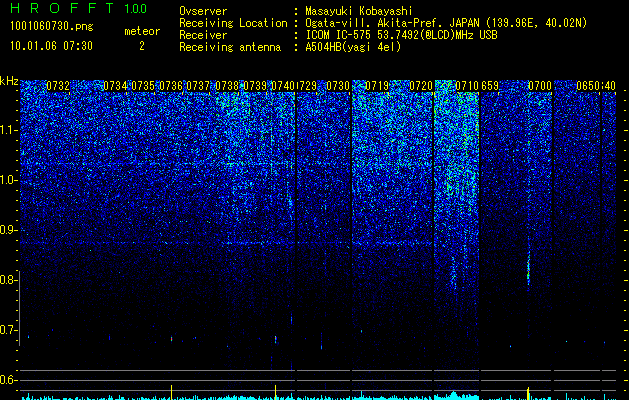Click the 'Receiver' field label
Viewport: 629px width, 400px height.
coord(203,35)
